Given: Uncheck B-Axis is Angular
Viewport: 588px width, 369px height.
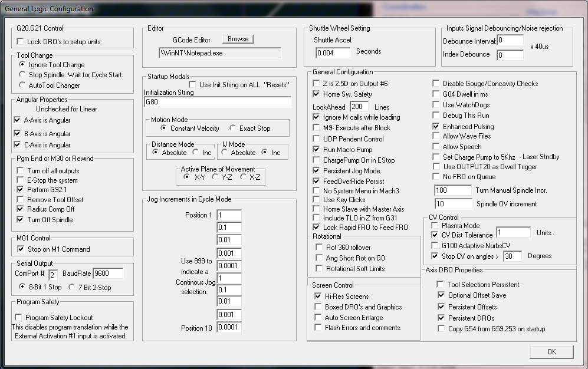Looking at the screenshot, I should (x=17, y=133).
